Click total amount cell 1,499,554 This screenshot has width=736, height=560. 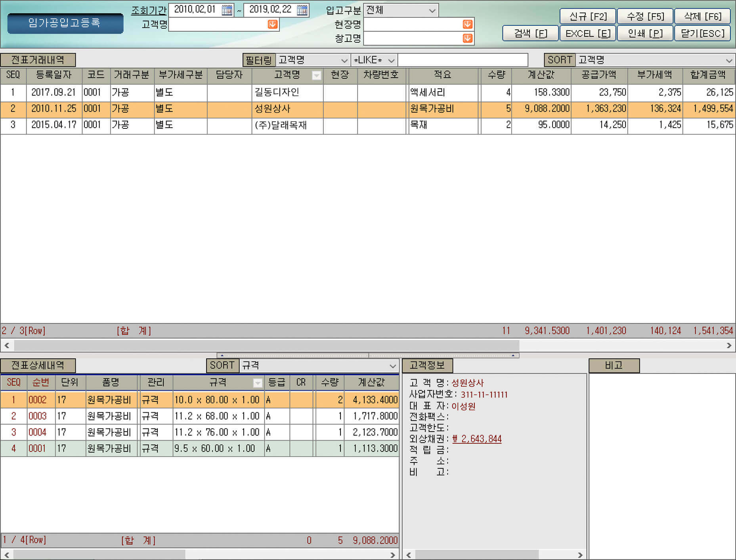point(709,109)
